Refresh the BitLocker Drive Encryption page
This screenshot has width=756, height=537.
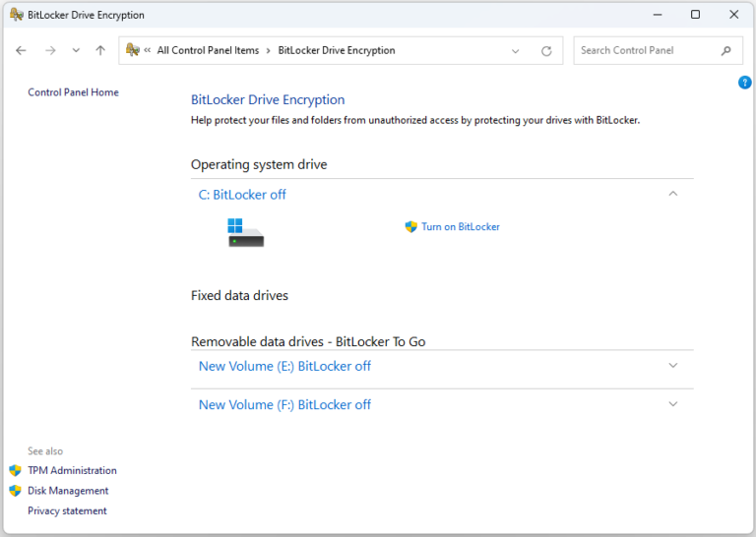(546, 50)
